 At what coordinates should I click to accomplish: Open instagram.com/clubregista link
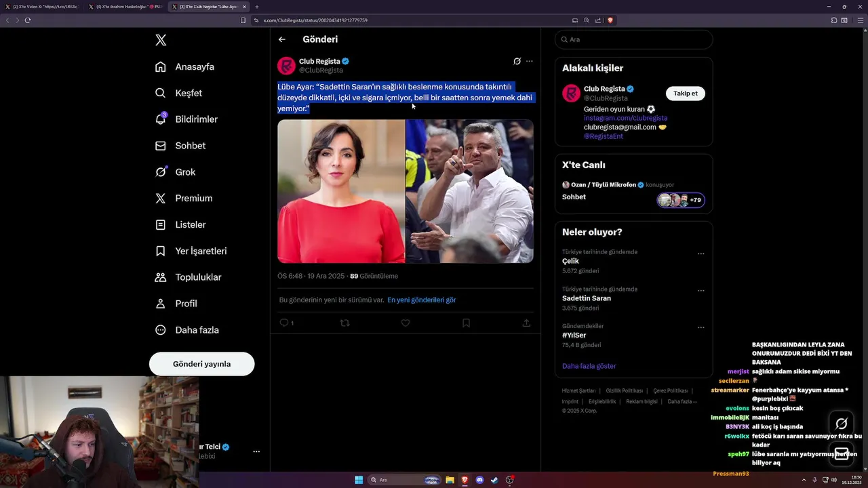pyautogui.click(x=625, y=118)
